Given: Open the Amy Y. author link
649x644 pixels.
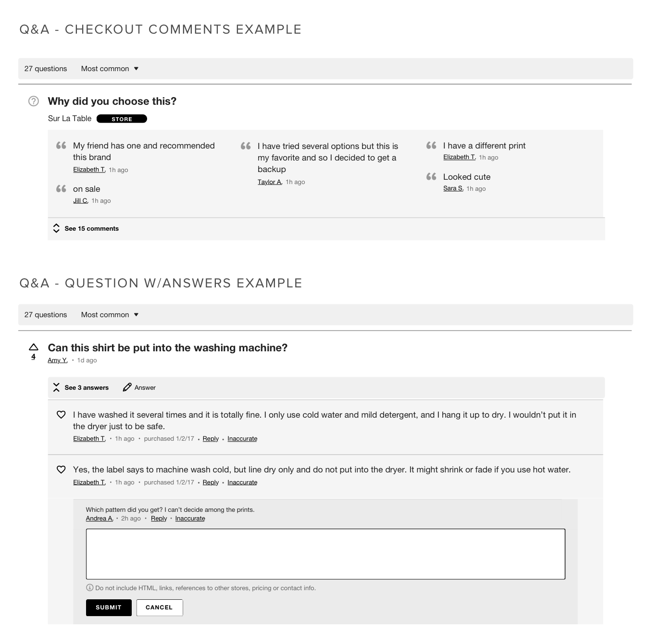Looking at the screenshot, I should click(57, 360).
